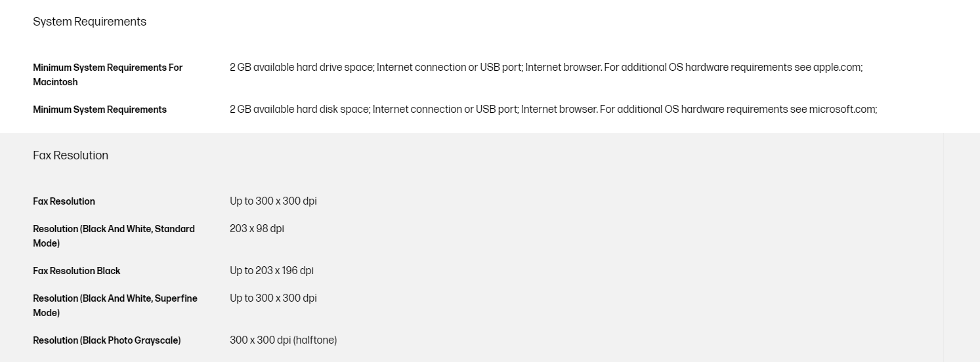This screenshot has width=980, height=362.
Task: Click the 300 x 300 dpi (halftone) value
Action: [283, 340]
